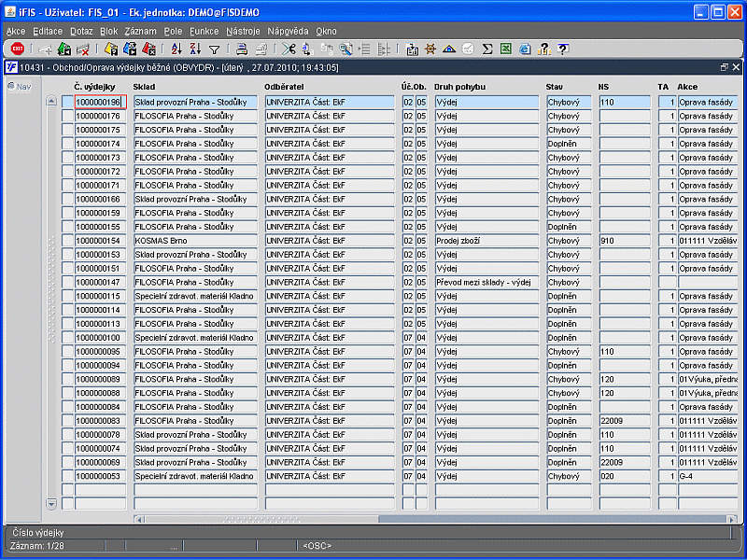Restore the inner form window

725,67
